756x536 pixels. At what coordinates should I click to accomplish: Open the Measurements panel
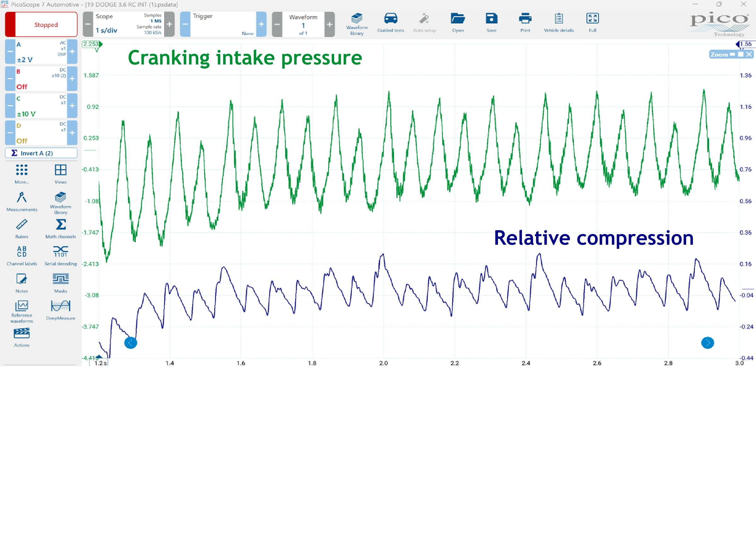pos(21,201)
